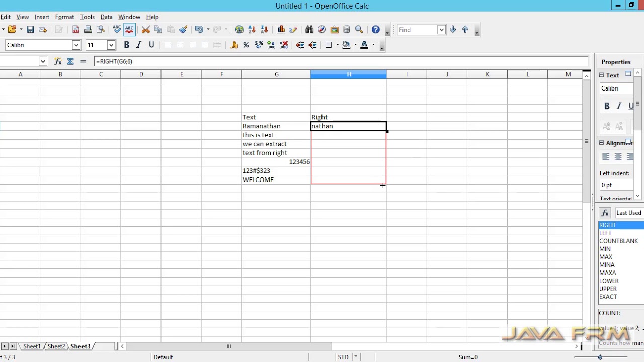This screenshot has width=644, height=362.
Task: Click Find Next down arrow
Action: coord(453,30)
